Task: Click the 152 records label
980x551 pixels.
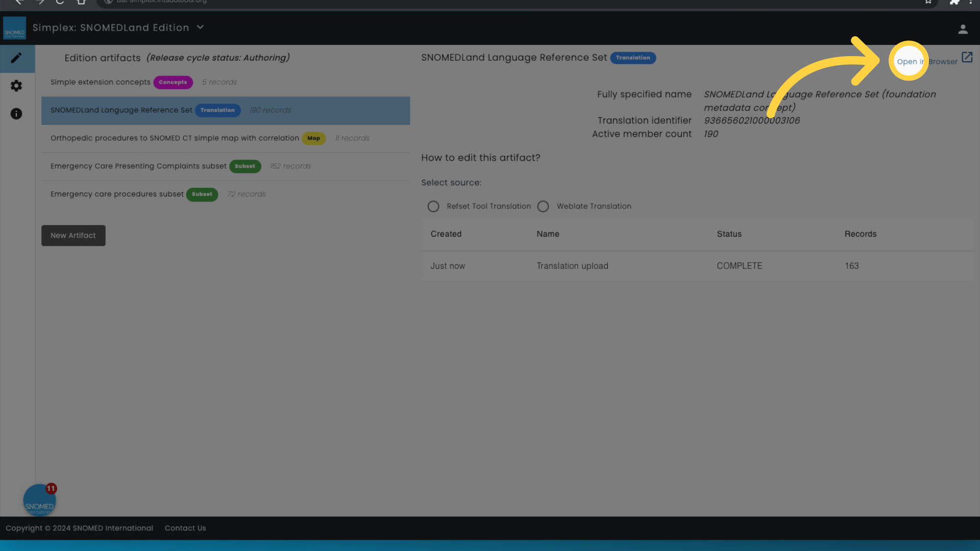Action: [290, 166]
